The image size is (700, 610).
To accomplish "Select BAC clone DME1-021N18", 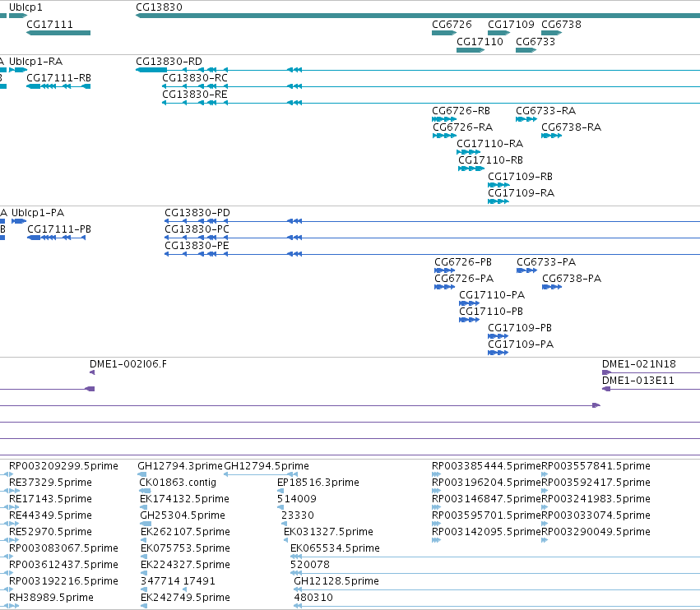I will point(639,363).
